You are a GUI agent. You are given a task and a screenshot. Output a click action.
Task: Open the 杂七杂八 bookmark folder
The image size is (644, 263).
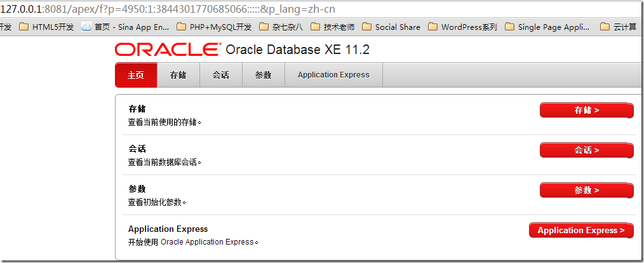pyautogui.click(x=281, y=27)
